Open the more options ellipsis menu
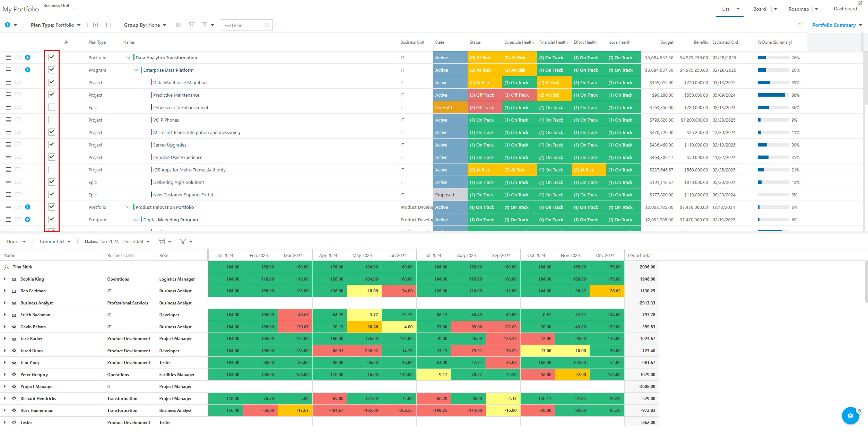This screenshot has height=434, width=868. 284,25
